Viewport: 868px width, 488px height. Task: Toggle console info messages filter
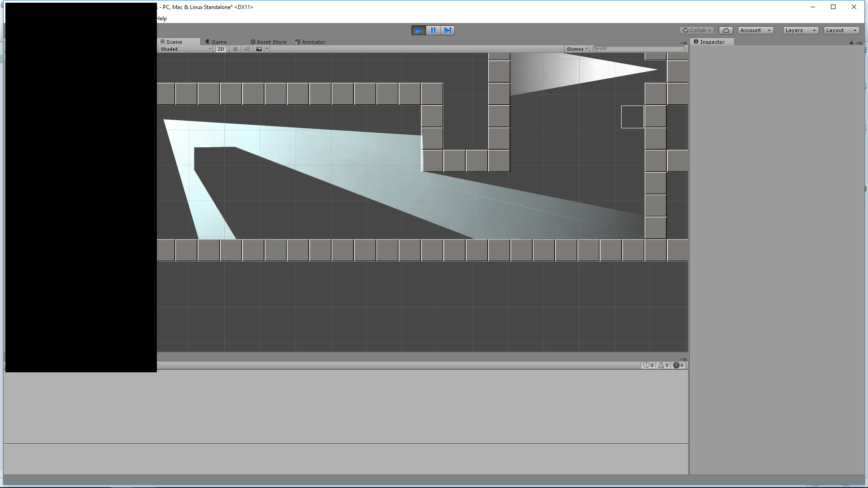648,365
